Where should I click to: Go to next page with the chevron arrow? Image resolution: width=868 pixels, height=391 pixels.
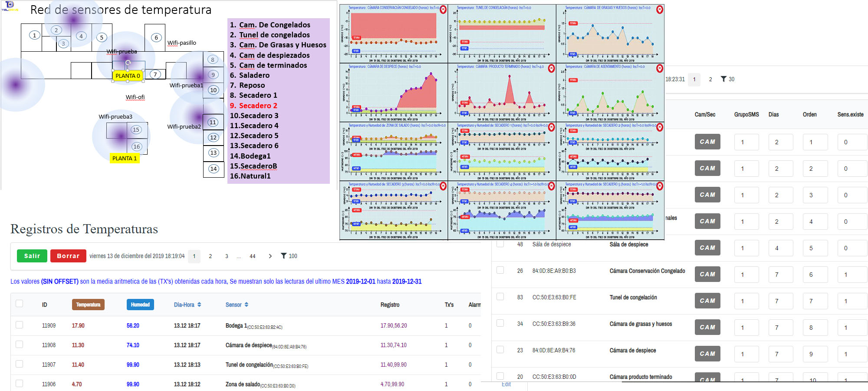tap(270, 256)
